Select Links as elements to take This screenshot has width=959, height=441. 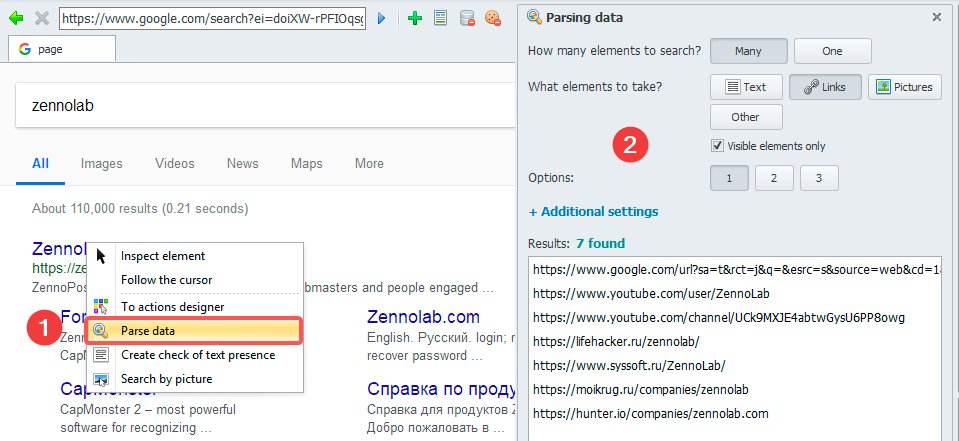click(x=825, y=87)
